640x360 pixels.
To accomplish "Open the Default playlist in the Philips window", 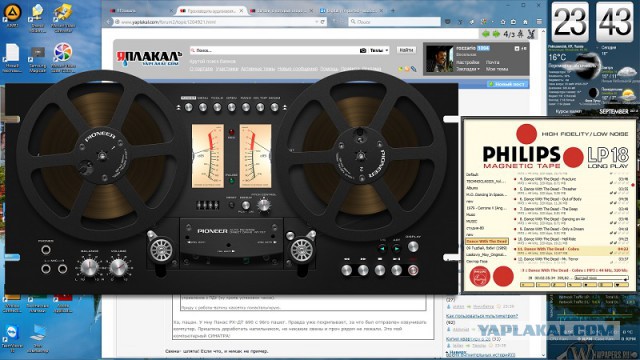I will point(472,175).
